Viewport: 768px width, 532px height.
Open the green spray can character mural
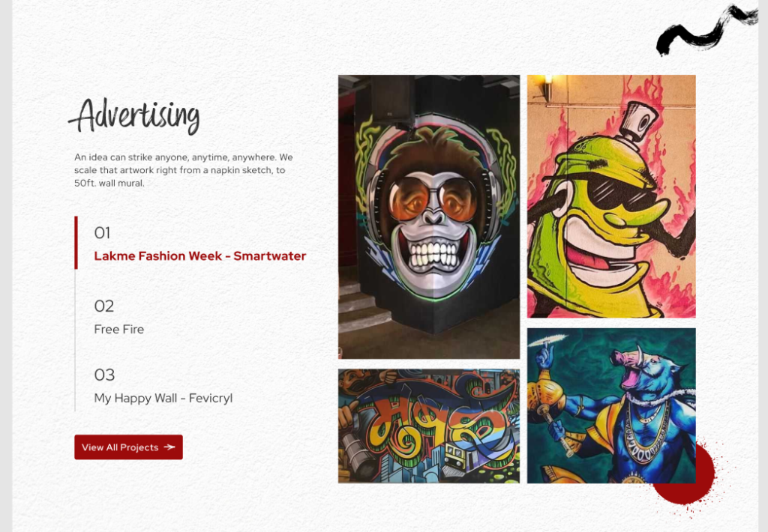click(x=611, y=196)
